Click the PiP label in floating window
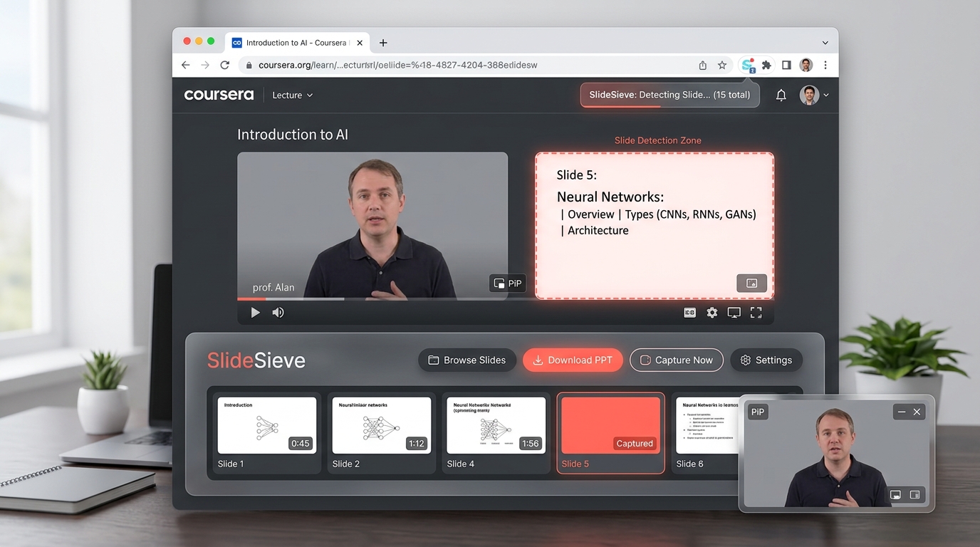 [758, 412]
